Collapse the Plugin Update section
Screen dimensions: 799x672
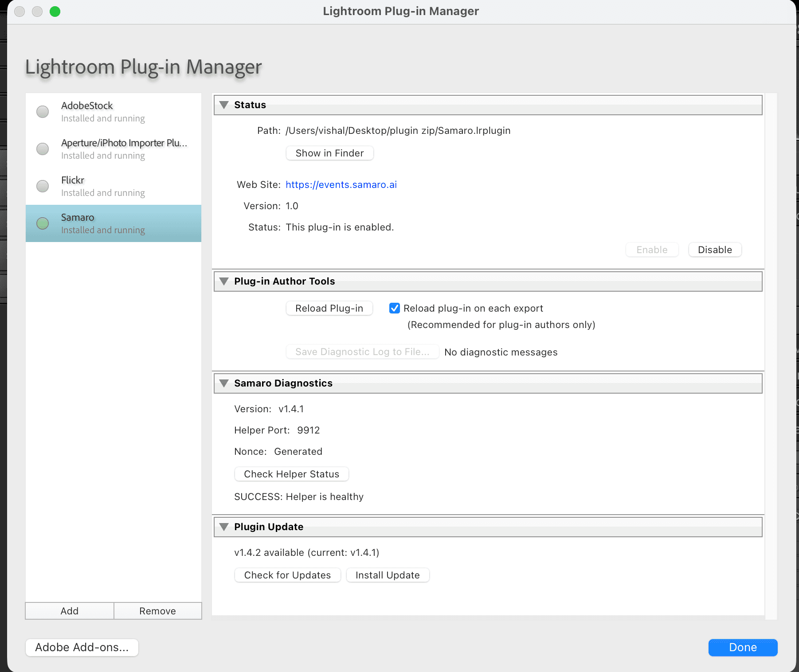coord(224,527)
